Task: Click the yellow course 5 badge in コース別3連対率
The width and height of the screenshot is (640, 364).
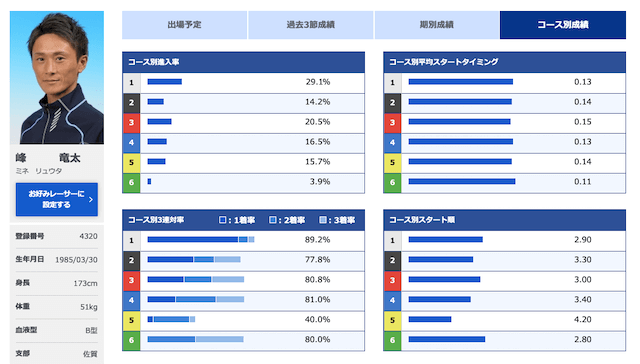Action: pos(131,320)
